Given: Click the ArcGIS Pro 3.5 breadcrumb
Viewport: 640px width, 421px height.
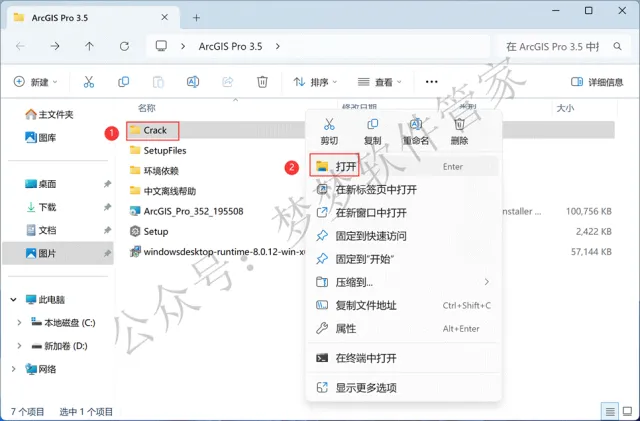Looking at the screenshot, I should (230, 47).
